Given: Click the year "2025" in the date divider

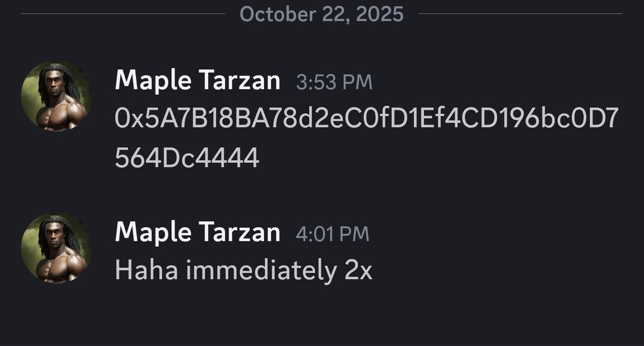Looking at the screenshot, I should [x=379, y=14].
